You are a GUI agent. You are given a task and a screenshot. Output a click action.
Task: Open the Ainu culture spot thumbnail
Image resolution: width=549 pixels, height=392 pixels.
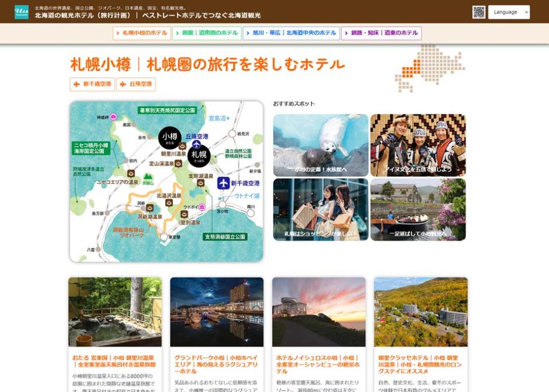coord(418,145)
